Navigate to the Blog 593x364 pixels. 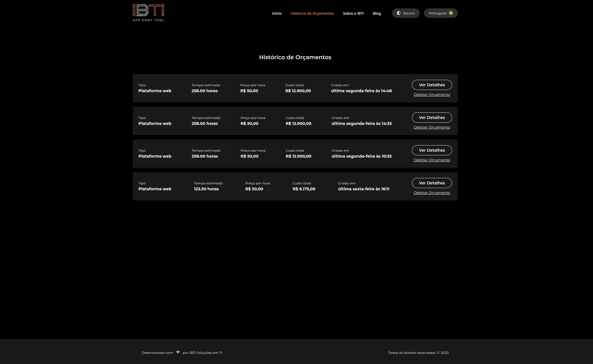pyautogui.click(x=377, y=13)
